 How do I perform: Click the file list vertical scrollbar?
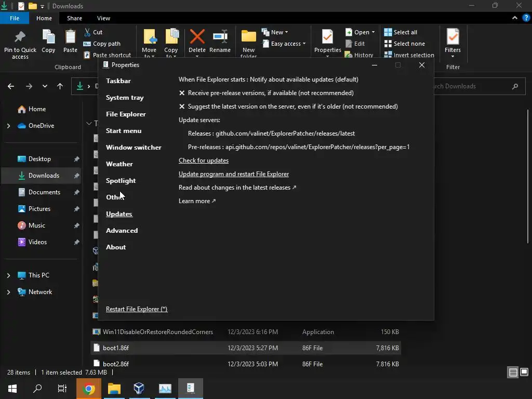pyautogui.click(x=528, y=177)
